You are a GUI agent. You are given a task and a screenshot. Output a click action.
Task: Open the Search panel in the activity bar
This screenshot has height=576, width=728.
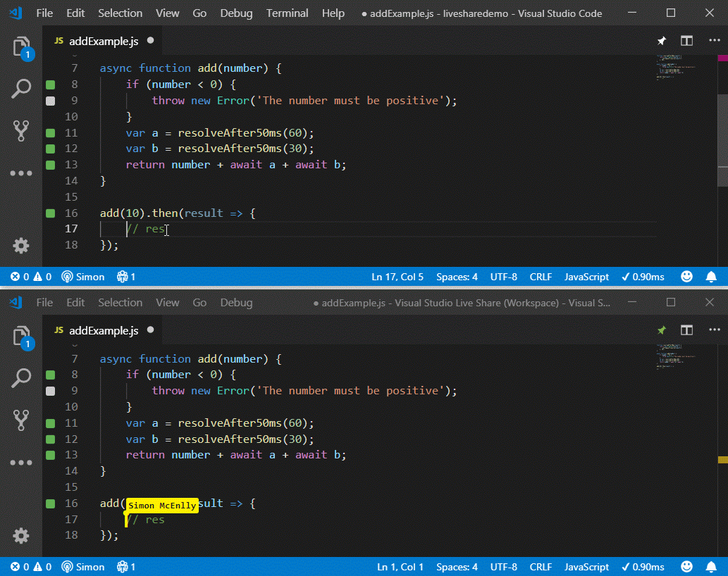tap(20, 89)
